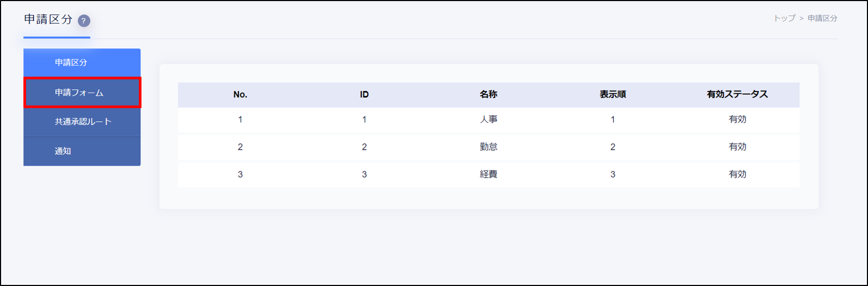Click the ID column header
868x286 pixels.
364,95
